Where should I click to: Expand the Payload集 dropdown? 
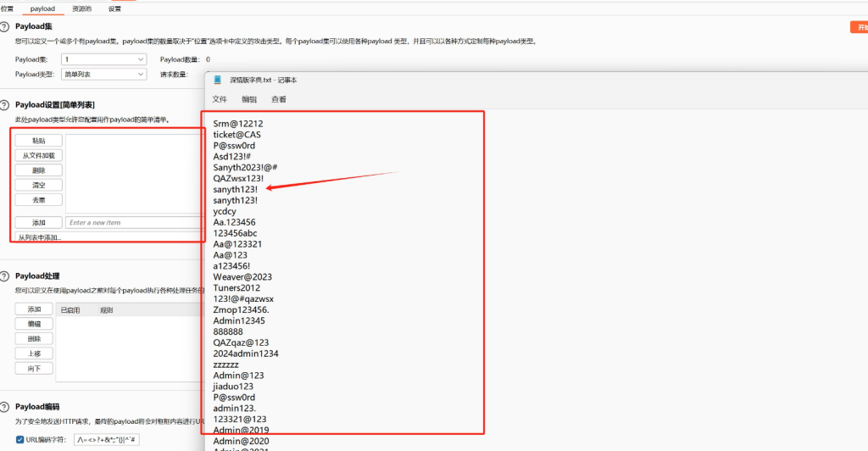pyautogui.click(x=104, y=59)
